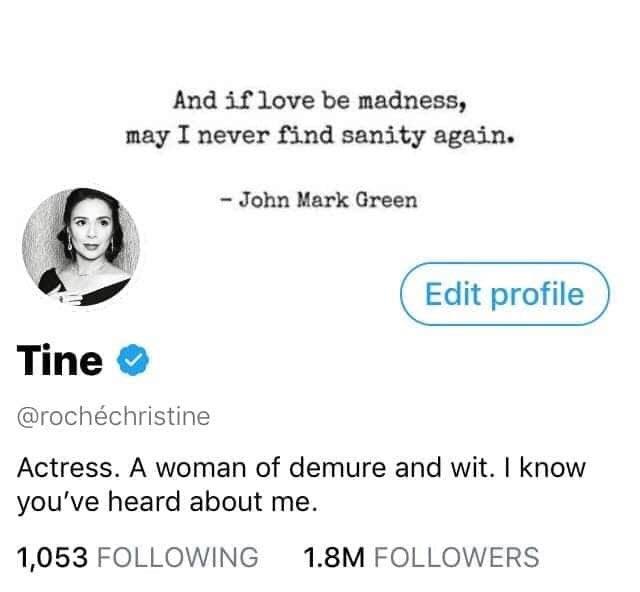Click 'A woman of demure and wit' text
This screenshot has height=592, width=640.
pyautogui.click(x=310, y=468)
